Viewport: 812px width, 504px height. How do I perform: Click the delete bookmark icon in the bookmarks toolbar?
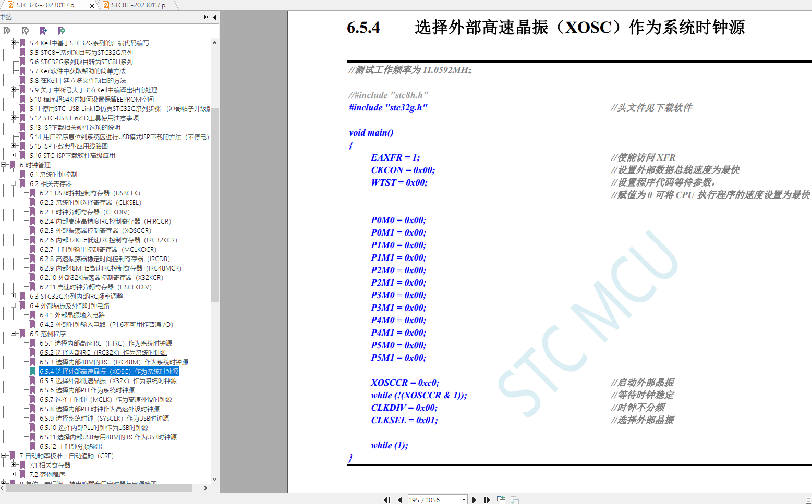pos(7,31)
